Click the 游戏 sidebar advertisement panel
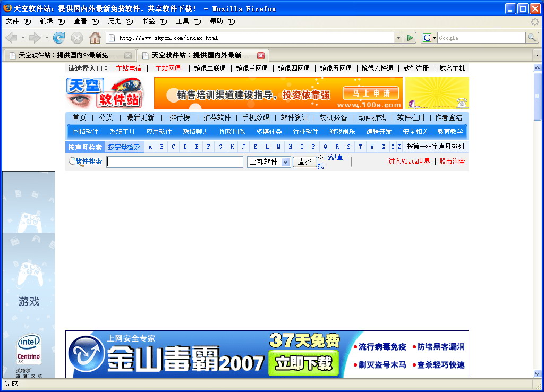This screenshot has height=392, width=544. coord(29,275)
